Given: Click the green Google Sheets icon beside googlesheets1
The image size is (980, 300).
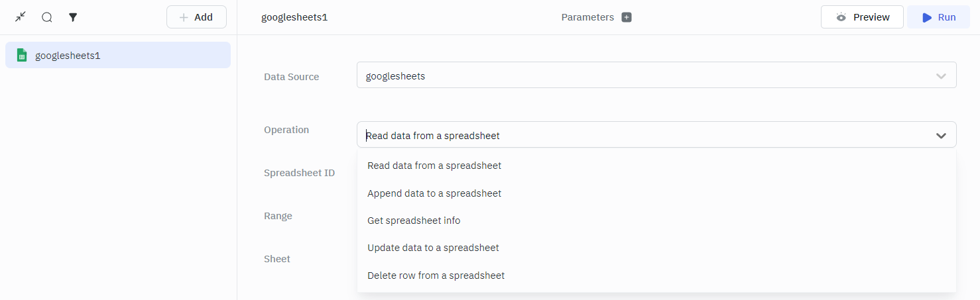Looking at the screenshot, I should [x=22, y=56].
